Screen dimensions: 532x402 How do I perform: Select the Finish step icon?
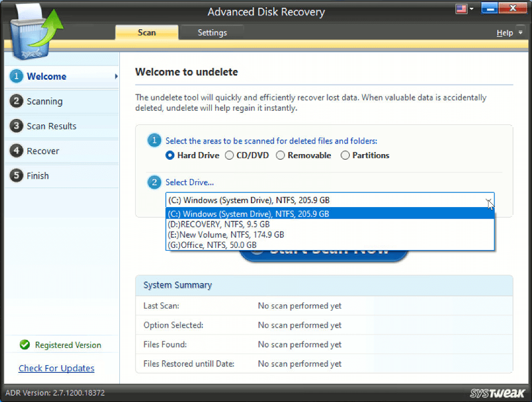18,176
